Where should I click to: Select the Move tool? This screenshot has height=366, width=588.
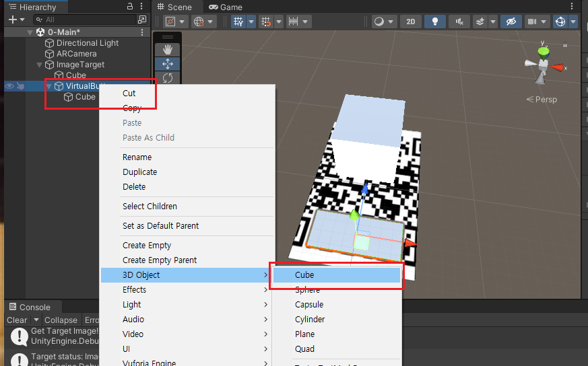168,64
